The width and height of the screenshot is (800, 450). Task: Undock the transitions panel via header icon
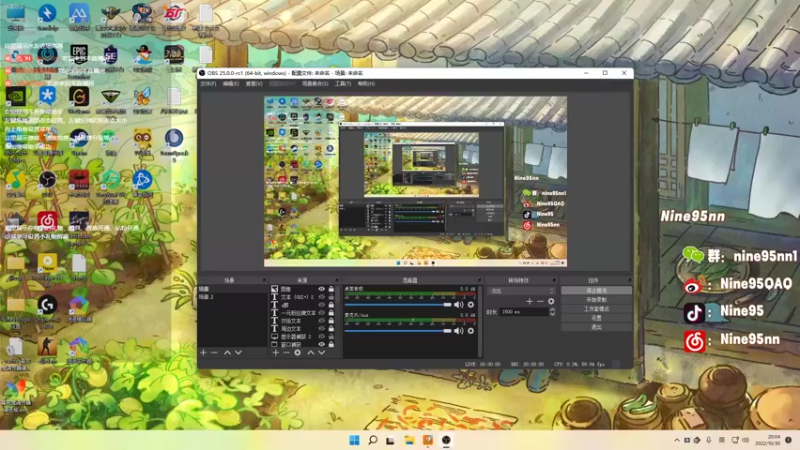[554, 280]
